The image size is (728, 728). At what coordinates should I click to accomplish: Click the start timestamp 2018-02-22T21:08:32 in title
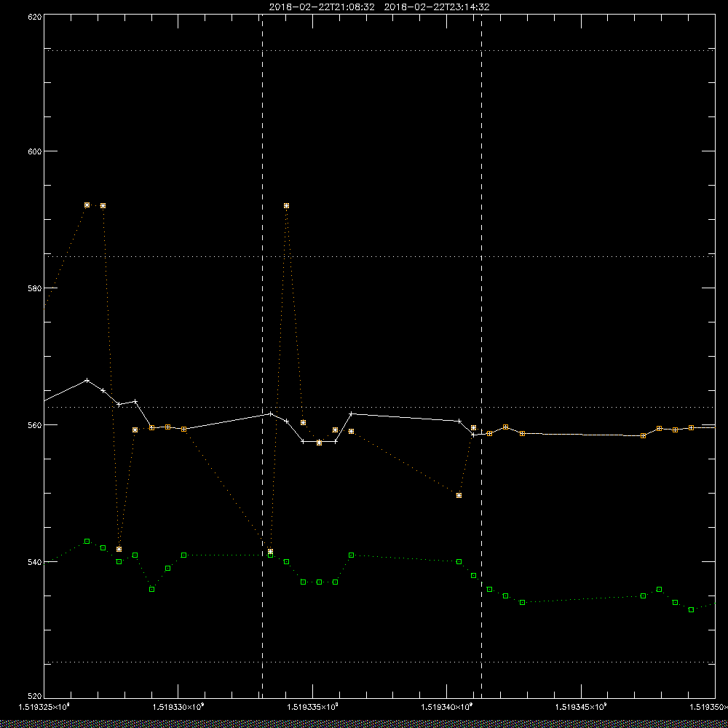(322, 7)
